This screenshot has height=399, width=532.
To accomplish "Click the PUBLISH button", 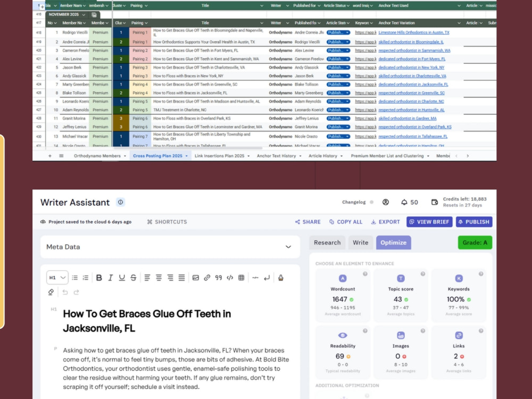I will (474, 222).
